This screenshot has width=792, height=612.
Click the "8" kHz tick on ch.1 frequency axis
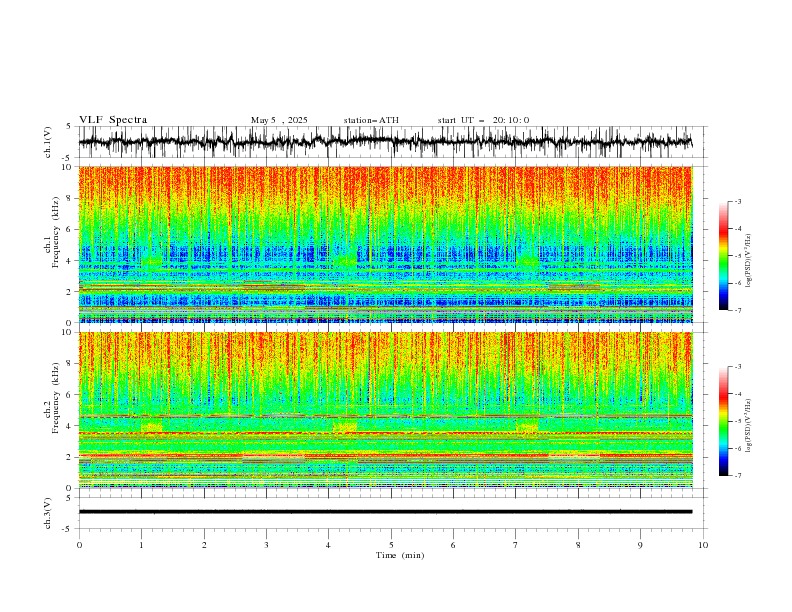(x=71, y=198)
